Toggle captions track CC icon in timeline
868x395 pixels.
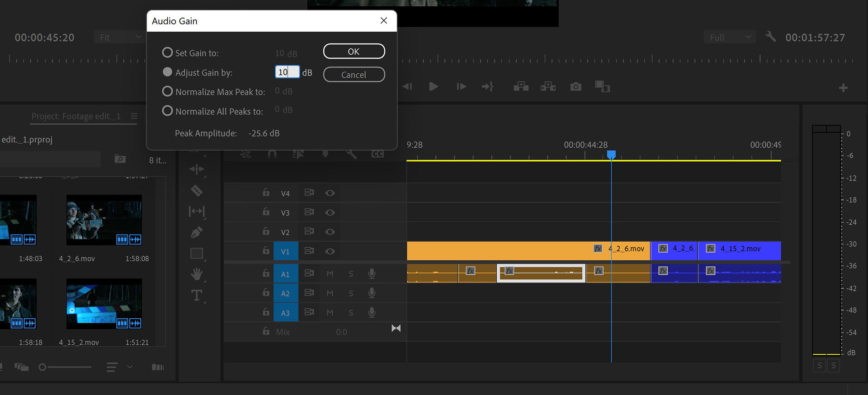click(377, 154)
